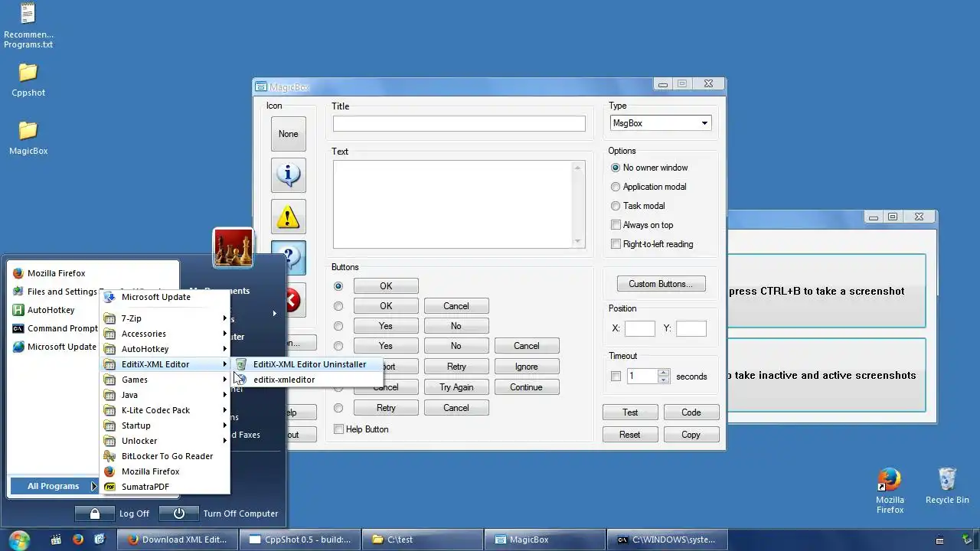This screenshot has width=980, height=551.
Task: Choose the None icon option
Action: [289, 134]
